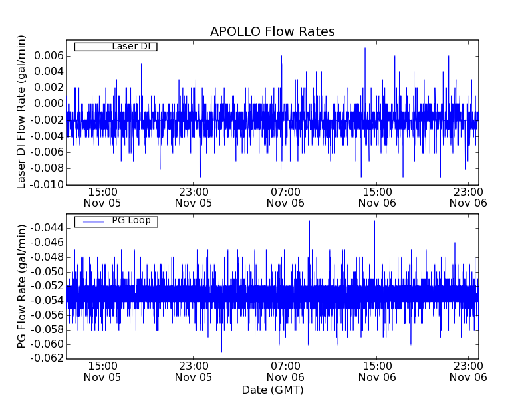Click top plot's '15:00 Nov 05' date label
The image size is (532, 399).
pyautogui.click(x=102, y=198)
